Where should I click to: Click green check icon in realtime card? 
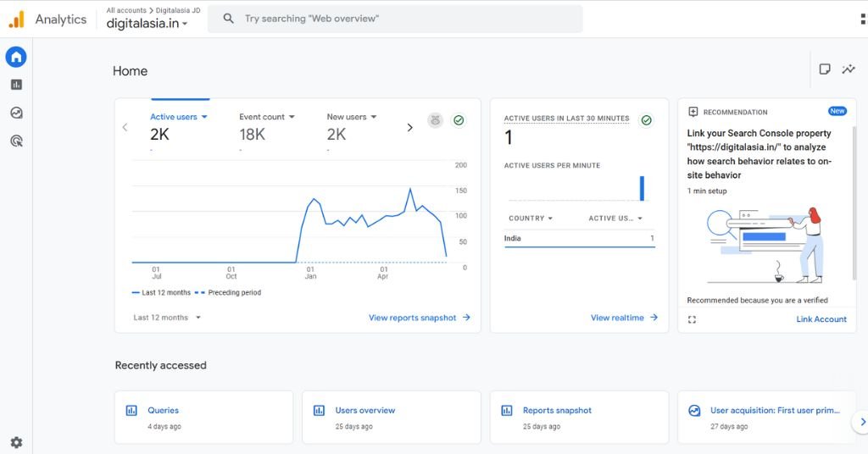646,120
